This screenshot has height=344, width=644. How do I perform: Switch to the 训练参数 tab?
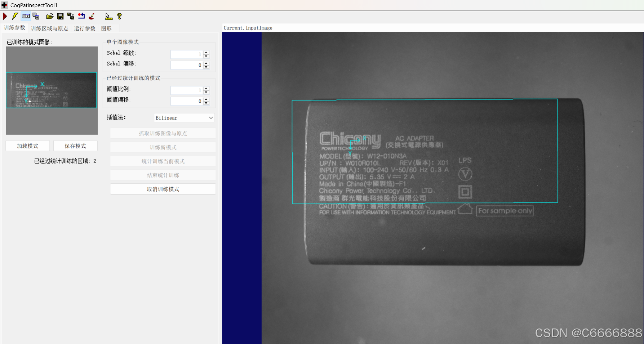15,28
